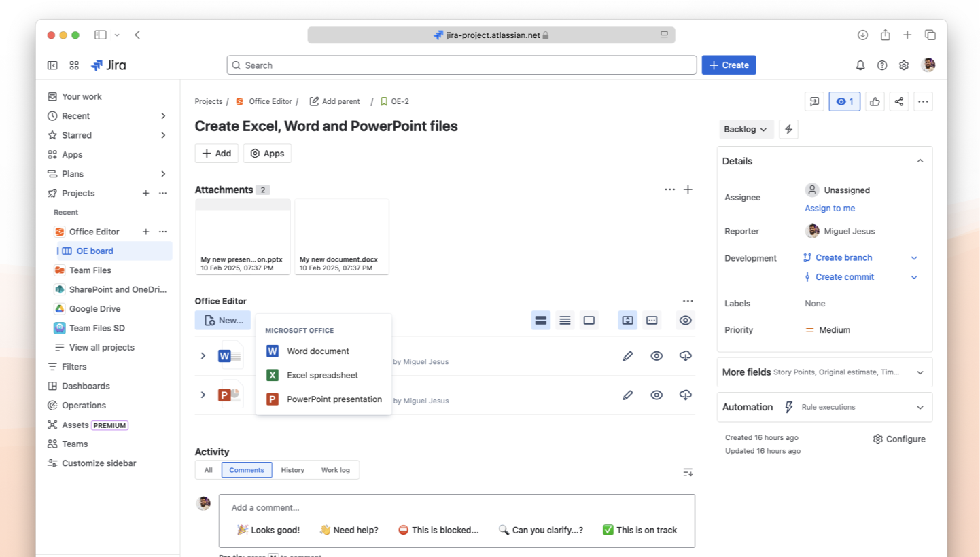Download the PowerPoint file via cloud icon
980x557 pixels.
point(686,395)
